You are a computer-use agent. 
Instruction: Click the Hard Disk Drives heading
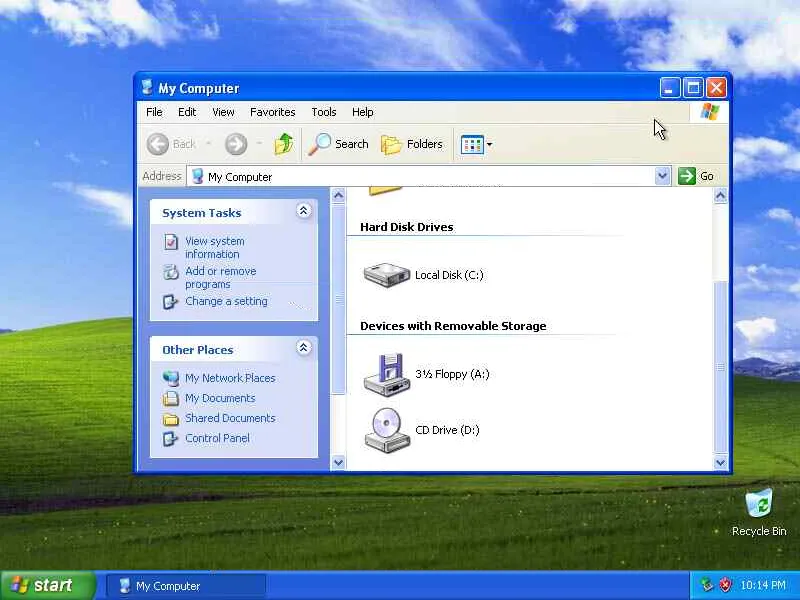(407, 227)
